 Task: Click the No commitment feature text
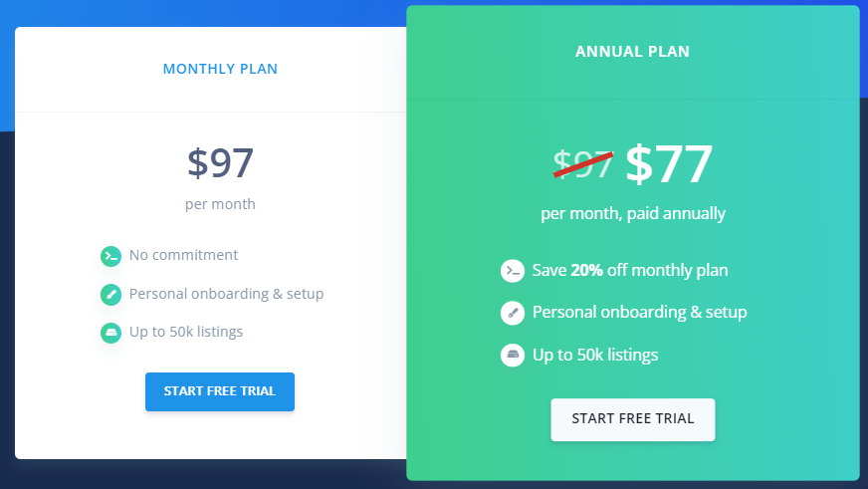(x=183, y=255)
